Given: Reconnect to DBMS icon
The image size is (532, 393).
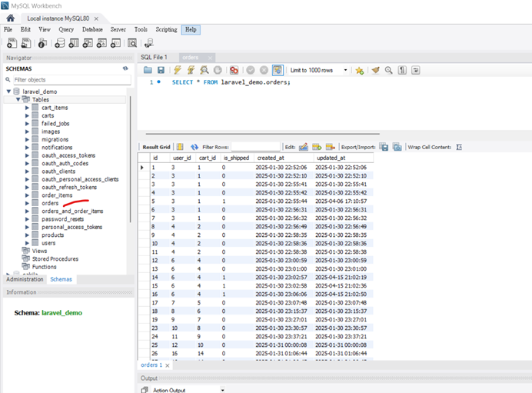Looking at the screenshot, I should (149, 43).
